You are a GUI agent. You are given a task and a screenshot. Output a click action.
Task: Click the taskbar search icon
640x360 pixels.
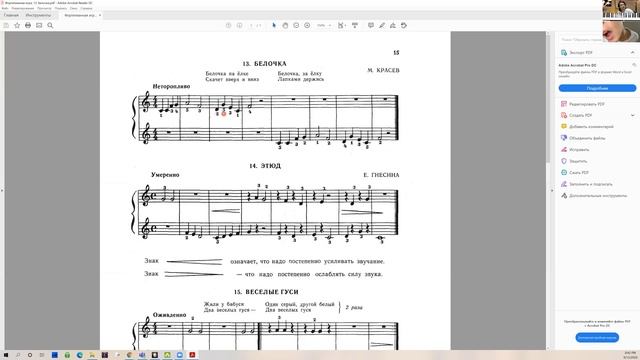click(18, 355)
